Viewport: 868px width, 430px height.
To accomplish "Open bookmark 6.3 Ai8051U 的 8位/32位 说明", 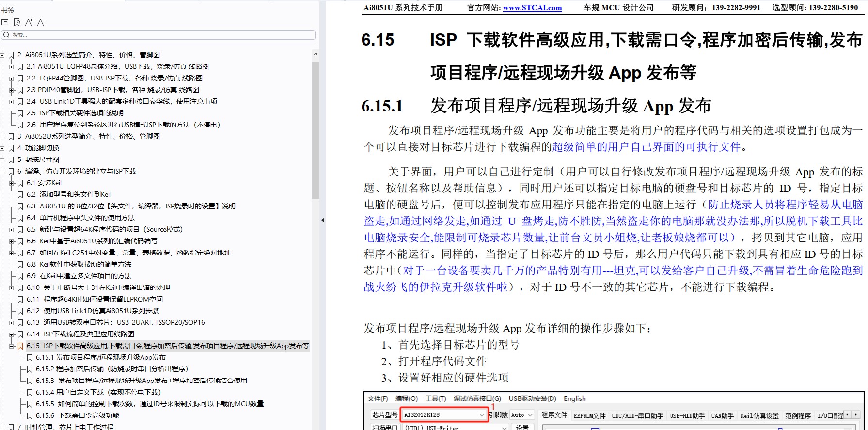I will (131, 206).
